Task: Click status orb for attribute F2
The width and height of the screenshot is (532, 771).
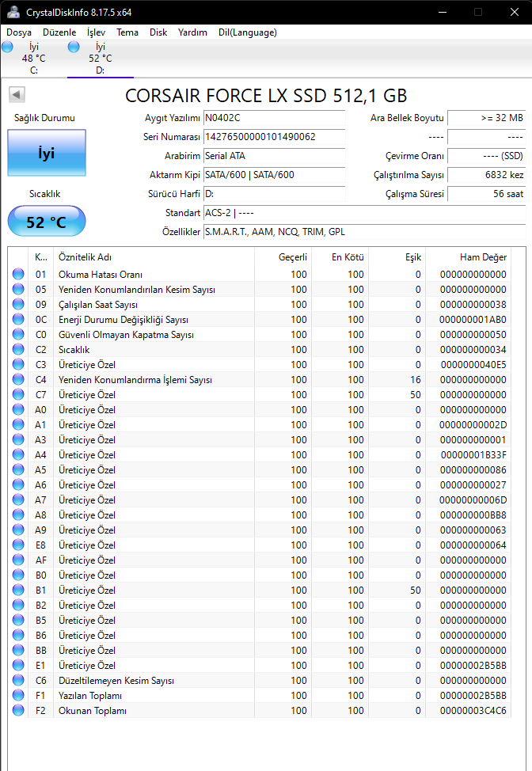Action: tap(18, 711)
